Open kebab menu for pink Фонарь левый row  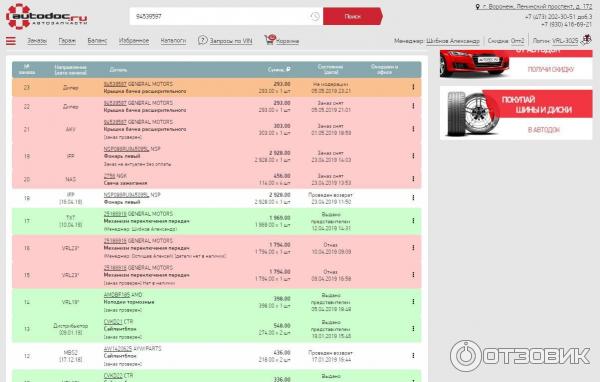[413, 156]
